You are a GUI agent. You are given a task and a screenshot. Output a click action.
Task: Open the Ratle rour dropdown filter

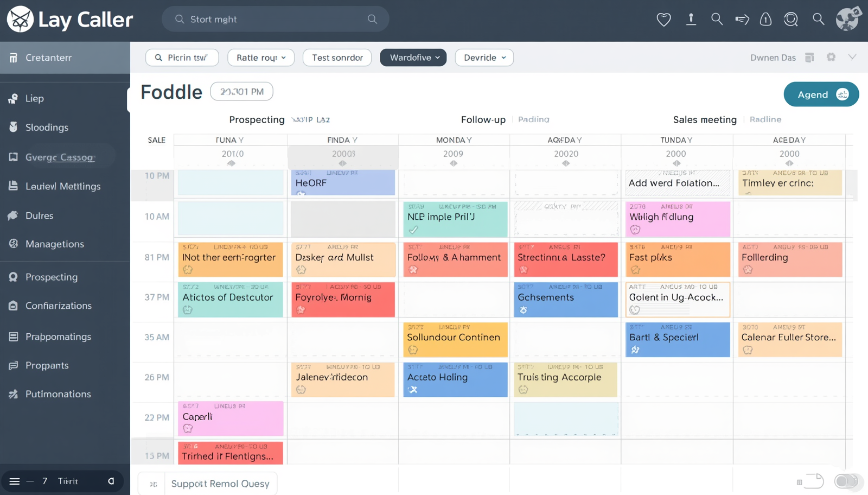[x=260, y=58]
